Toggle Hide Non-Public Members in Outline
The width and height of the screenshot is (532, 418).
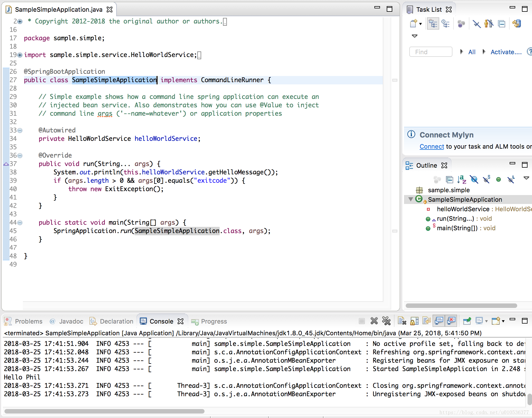click(x=498, y=179)
